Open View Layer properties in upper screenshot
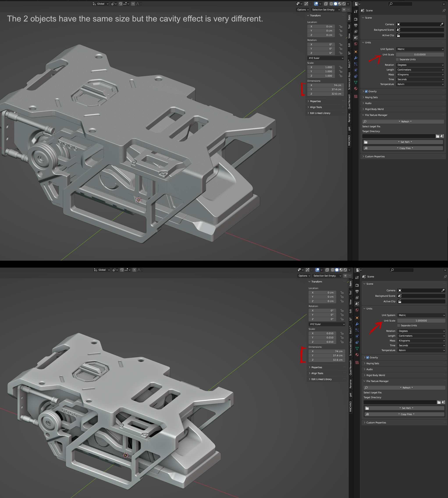The height and width of the screenshot is (498, 448). click(356, 32)
